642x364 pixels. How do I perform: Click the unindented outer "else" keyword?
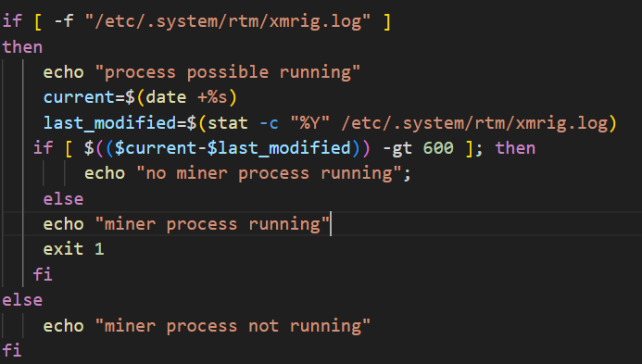tap(22, 300)
